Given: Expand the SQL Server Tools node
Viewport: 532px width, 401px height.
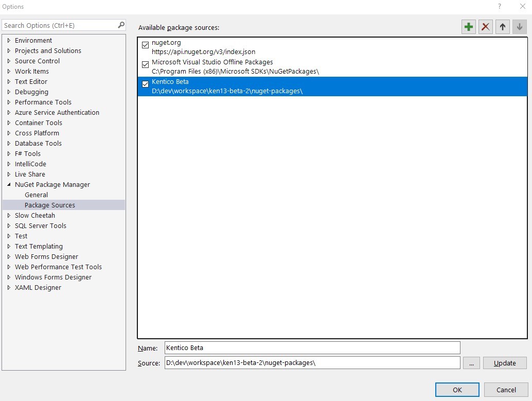Looking at the screenshot, I should [9, 226].
